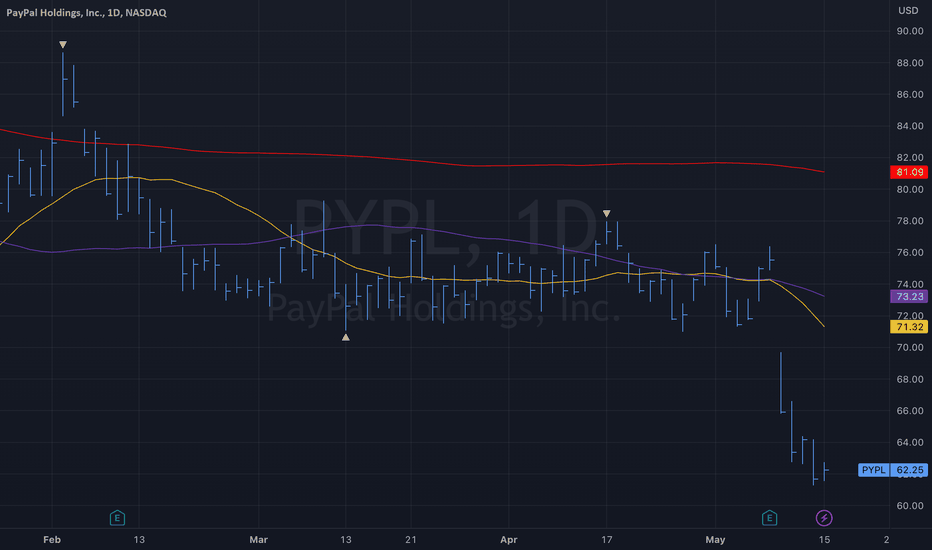Viewport: 932px width, 550px height.
Task: Click the 68.00 price axis label
Action: point(910,379)
